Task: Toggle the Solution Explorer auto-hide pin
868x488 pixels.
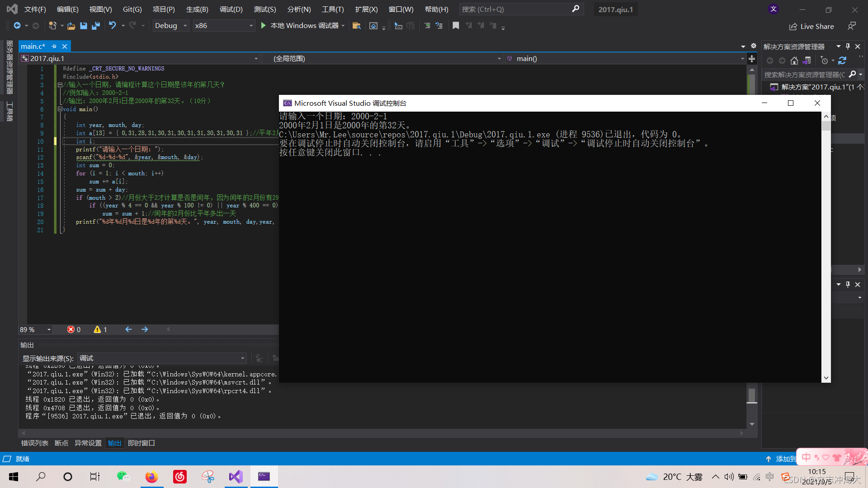Action: pyautogui.click(x=848, y=46)
